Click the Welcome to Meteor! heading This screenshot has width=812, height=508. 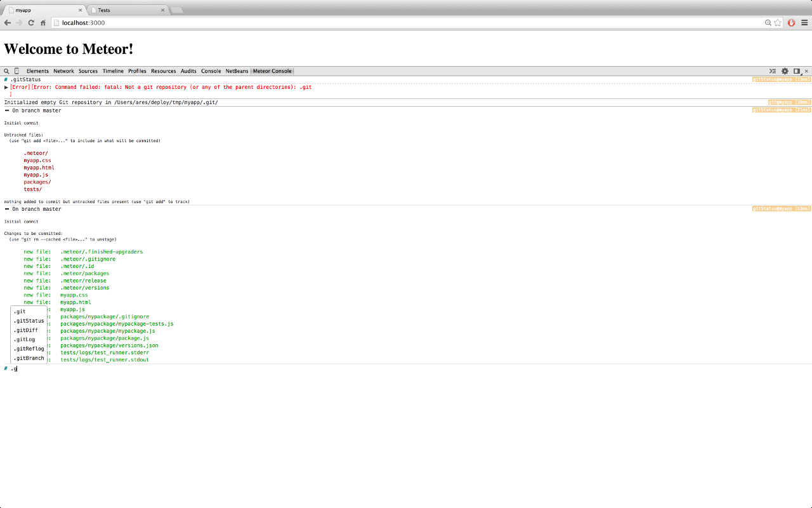(69, 49)
